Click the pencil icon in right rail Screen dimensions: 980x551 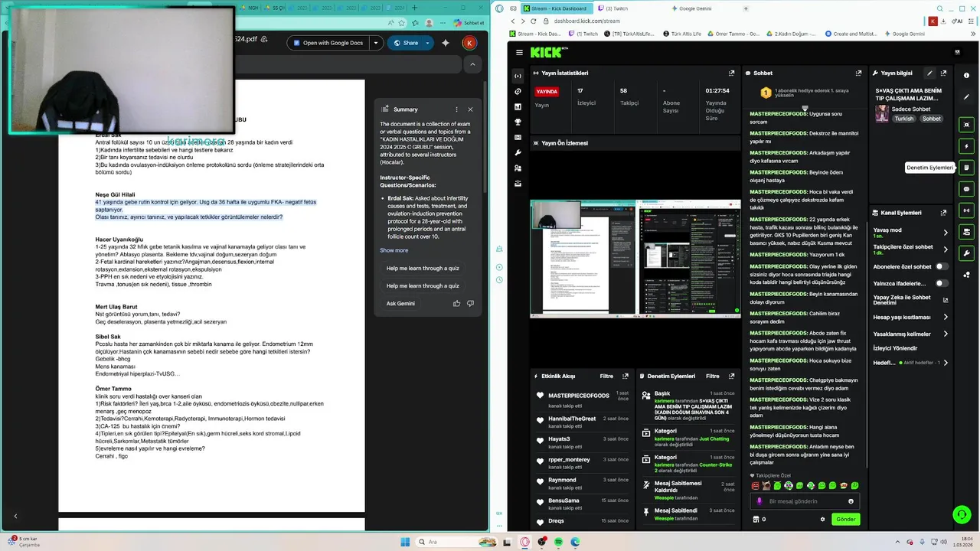pyautogui.click(x=966, y=97)
